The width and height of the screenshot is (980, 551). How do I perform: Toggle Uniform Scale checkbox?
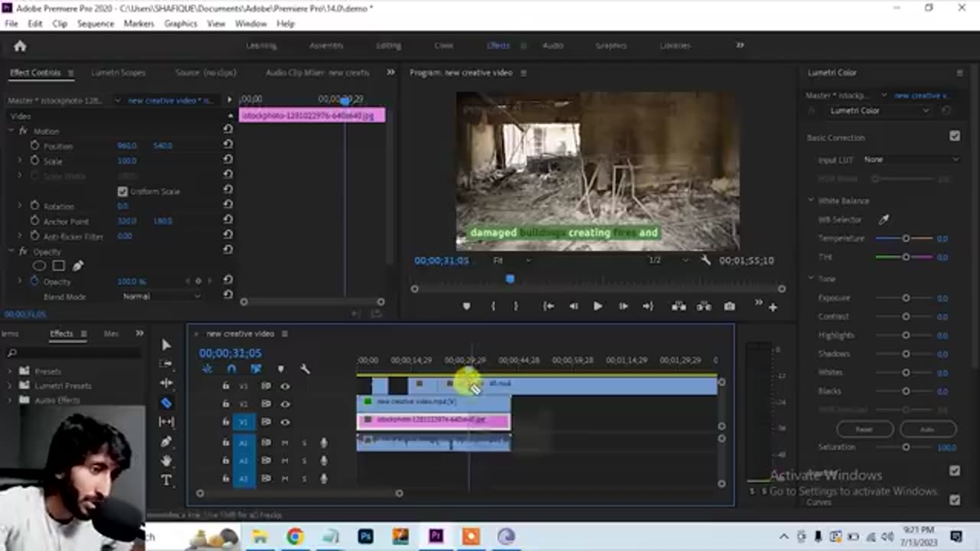122,191
